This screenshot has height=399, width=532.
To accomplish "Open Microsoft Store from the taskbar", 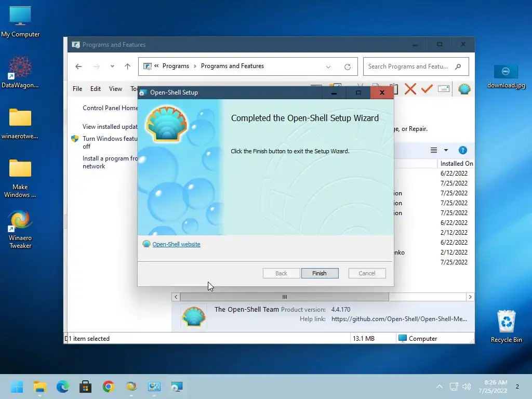I will 86,387.
